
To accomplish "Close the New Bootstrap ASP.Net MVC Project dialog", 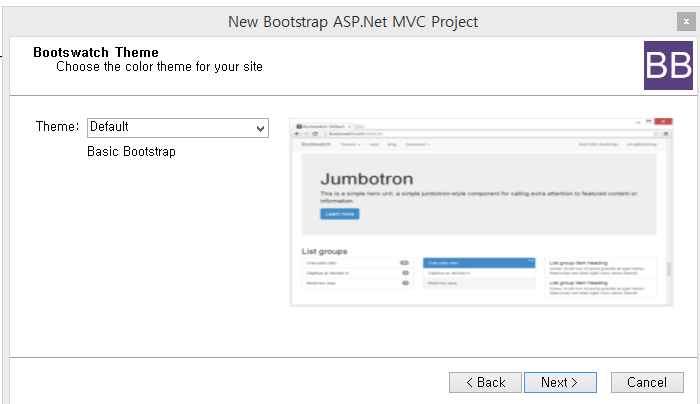I will click(x=683, y=21).
